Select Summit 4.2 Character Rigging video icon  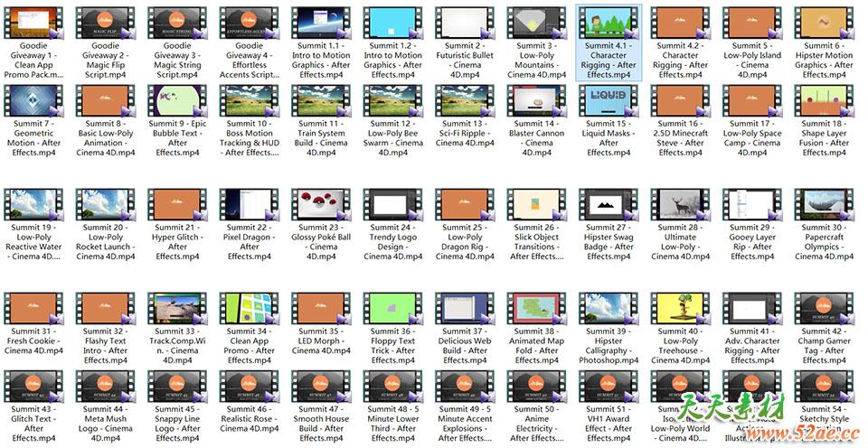tap(680, 23)
